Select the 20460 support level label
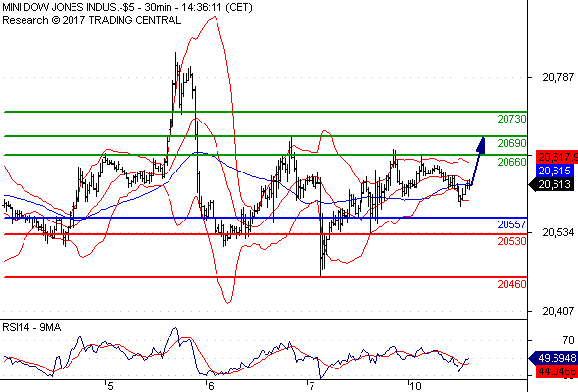The image size is (578, 392). [x=511, y=284]
